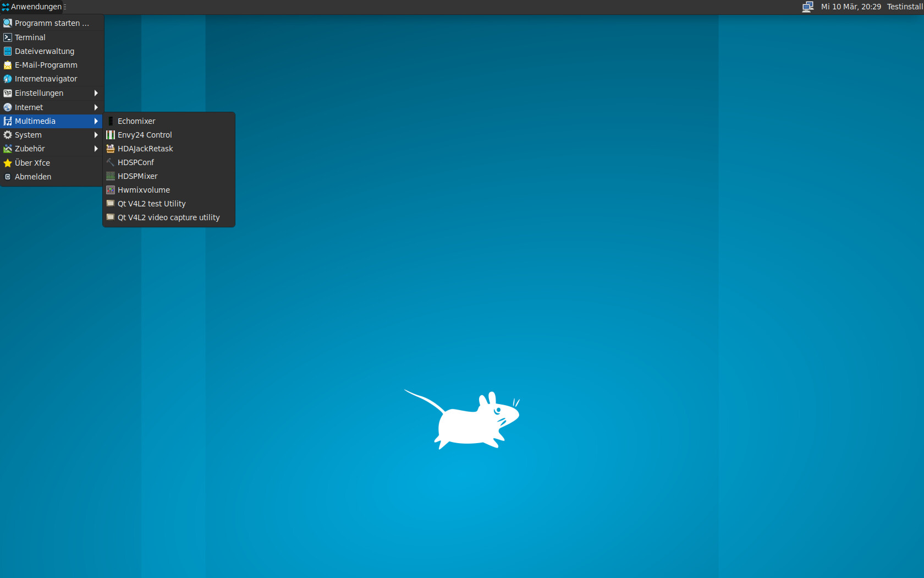Open the Anwendungen applications menu
Screen dimensions: 924x578
(31, 7)
